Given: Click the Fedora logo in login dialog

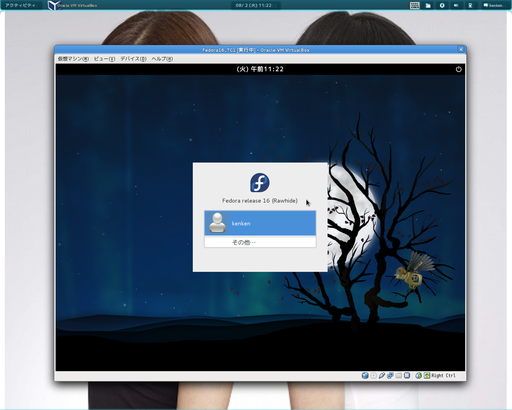Looking at the screenshot, I should [260, 182].
